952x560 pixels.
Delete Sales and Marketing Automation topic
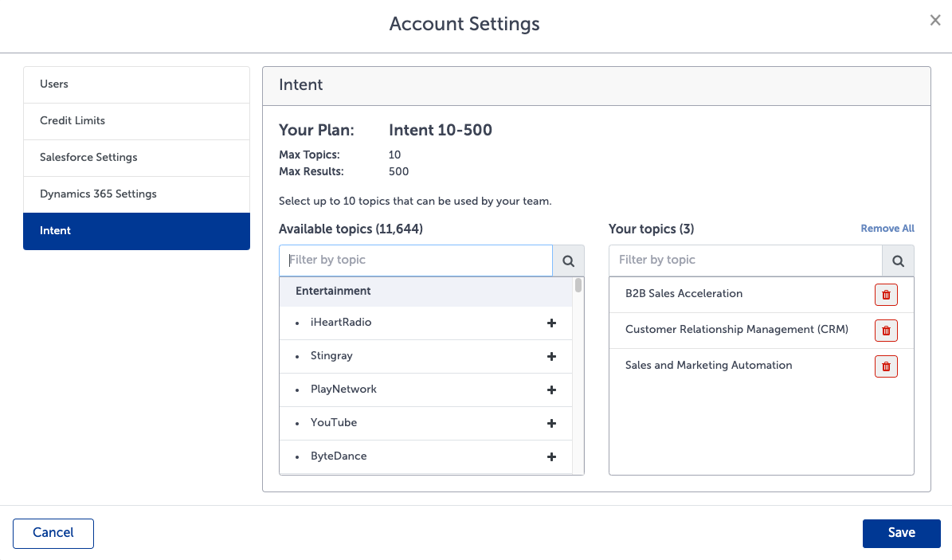coord(886,366)
